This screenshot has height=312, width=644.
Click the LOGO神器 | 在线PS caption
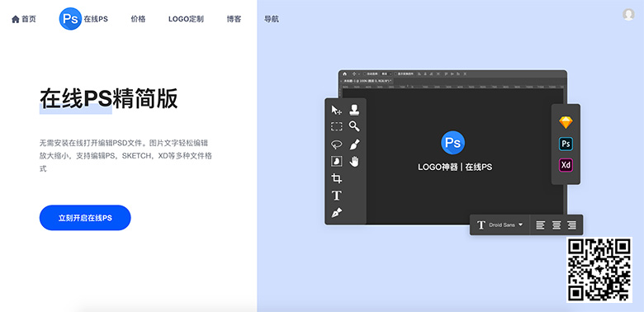pos(455,167)
